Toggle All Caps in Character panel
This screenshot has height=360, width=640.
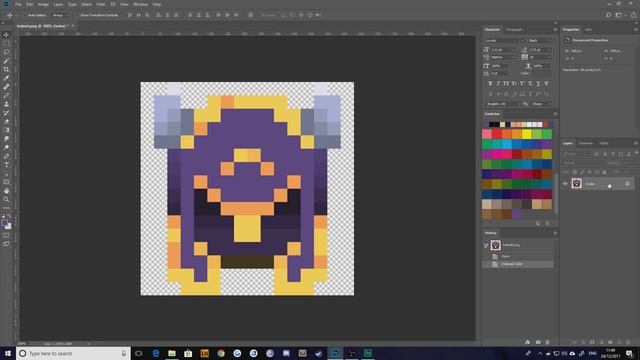pos(506,83)
